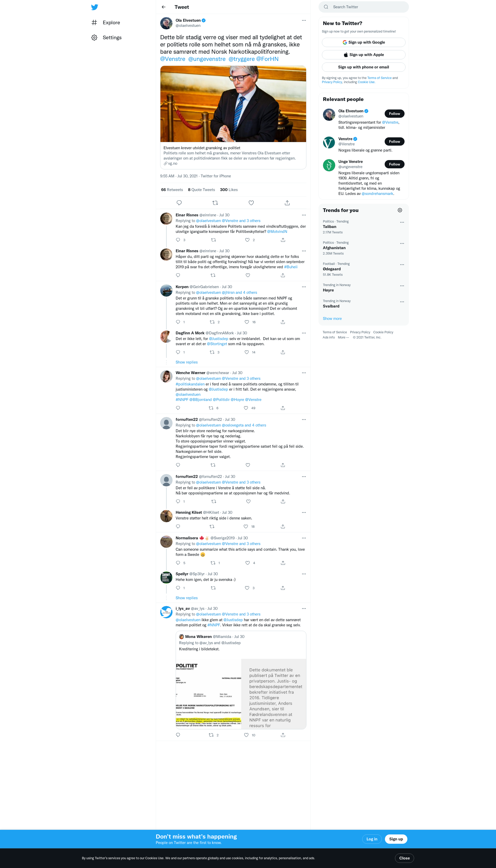Click Sign up with Google
496x868 pixels.
[x=363, y=42]
